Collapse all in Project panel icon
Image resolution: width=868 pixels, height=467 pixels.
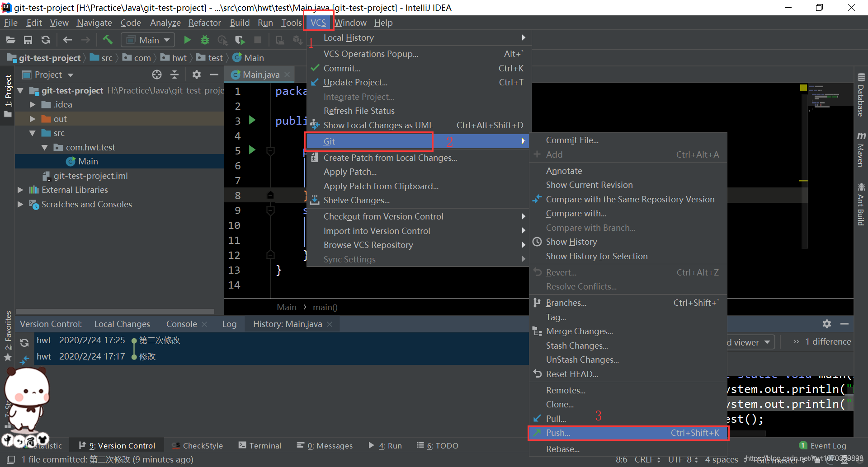click(175, 75)
